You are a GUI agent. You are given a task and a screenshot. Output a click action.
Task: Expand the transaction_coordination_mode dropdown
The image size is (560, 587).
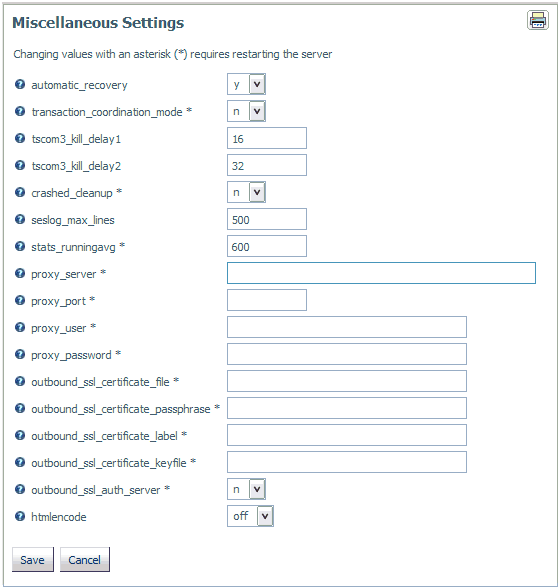point(246,111)
